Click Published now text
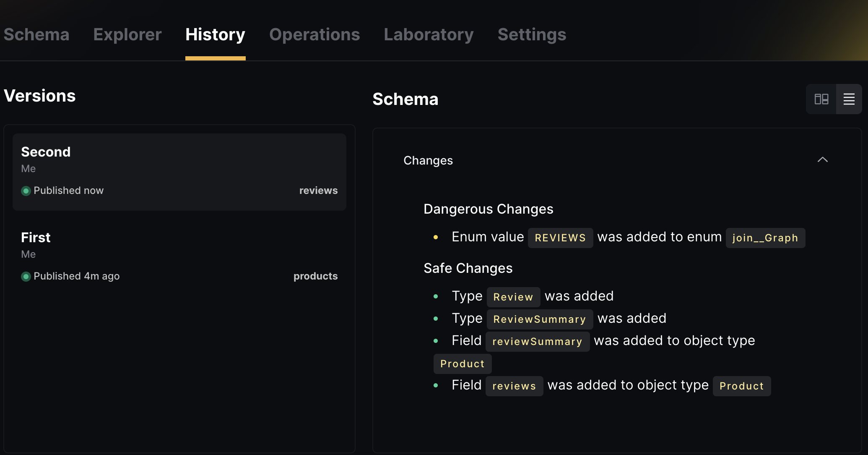The image size is (868, 455). [x=68, y=191]
